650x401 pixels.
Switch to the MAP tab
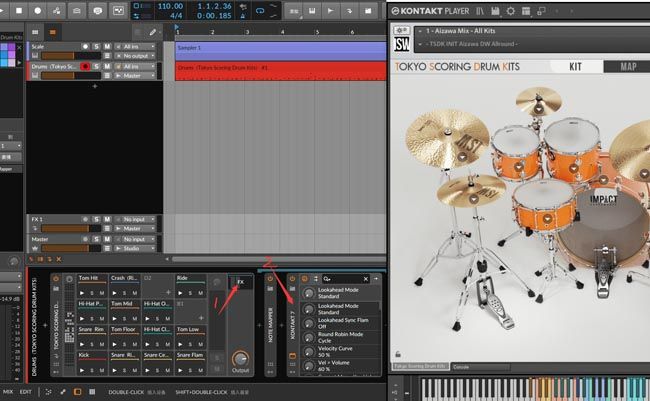pos(628,66)
